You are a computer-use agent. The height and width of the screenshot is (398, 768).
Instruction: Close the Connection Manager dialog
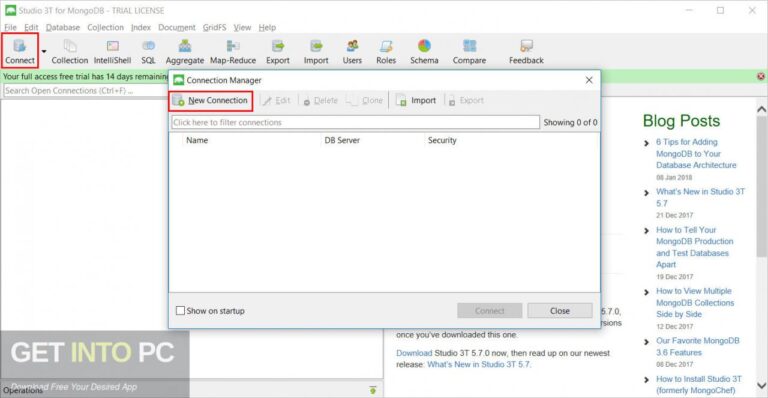(x=589, y=80)
